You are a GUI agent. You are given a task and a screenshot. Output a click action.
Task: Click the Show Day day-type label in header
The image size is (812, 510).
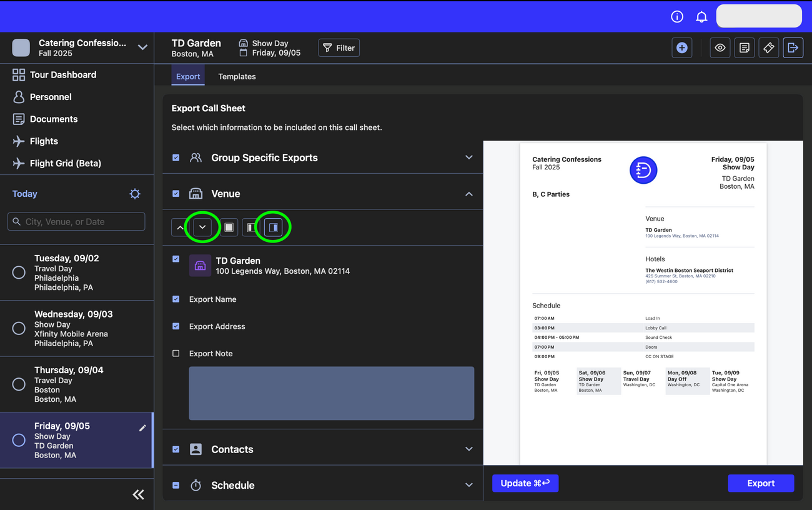pos(270,43)
